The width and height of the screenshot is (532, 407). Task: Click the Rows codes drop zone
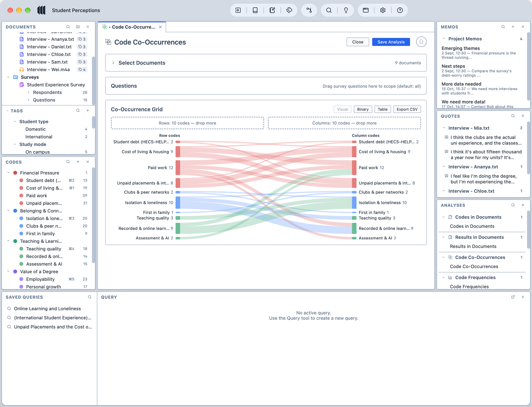coord(188,123)
